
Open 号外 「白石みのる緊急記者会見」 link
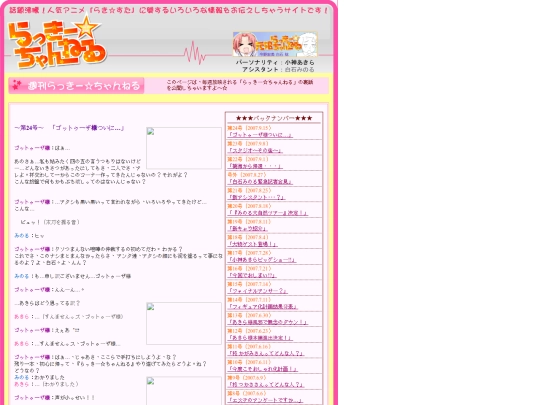click(x=260, y=181)
